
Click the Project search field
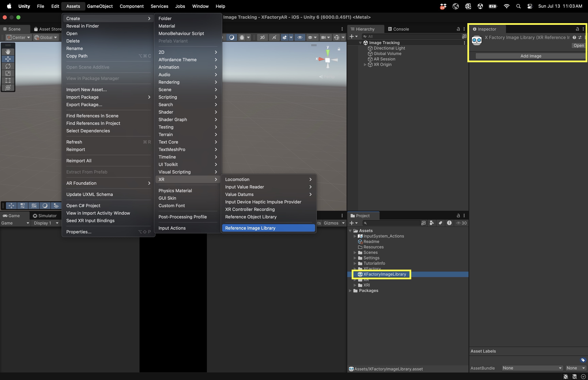click(x=392, y=223)
